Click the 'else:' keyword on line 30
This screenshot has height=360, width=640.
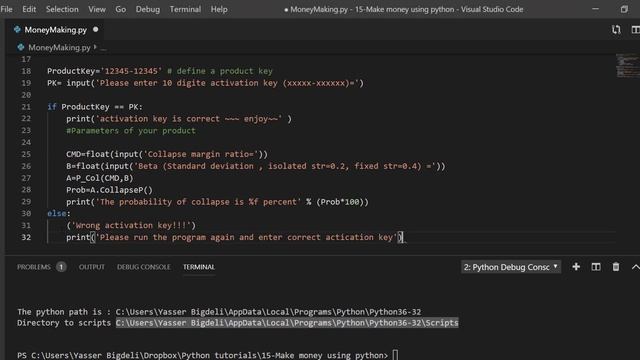tap(58, 213)
